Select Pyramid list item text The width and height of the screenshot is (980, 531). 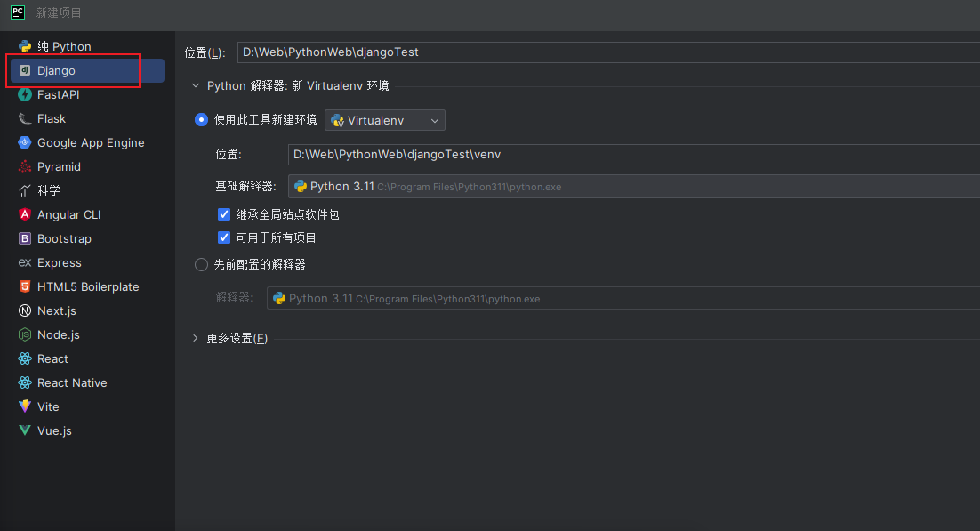[x=59, y=167]
